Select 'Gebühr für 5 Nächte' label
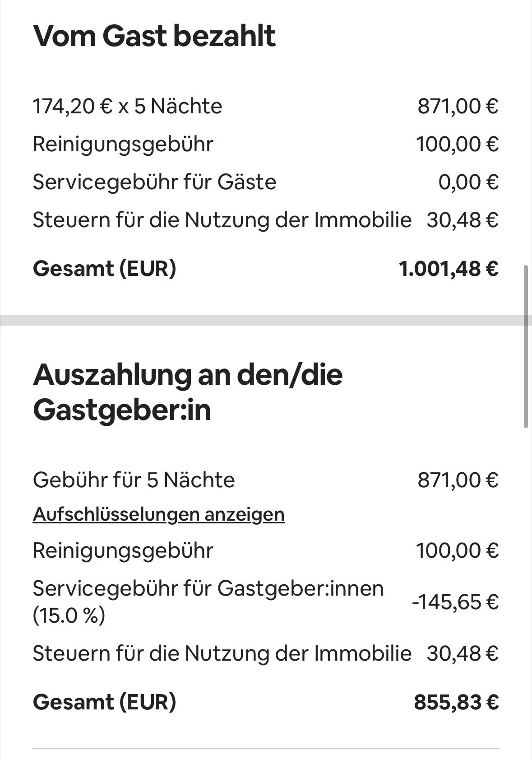 click(x=134, y=480)
